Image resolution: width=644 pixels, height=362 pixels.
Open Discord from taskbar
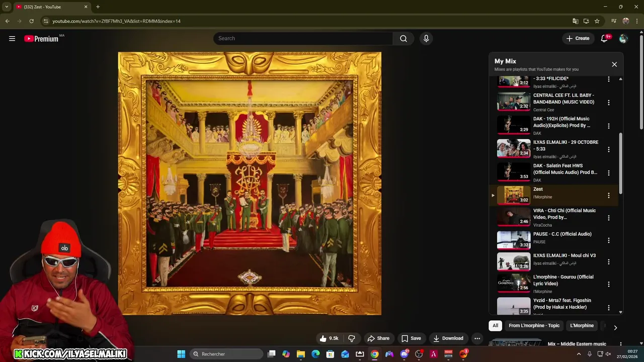[x=404, y=354]
